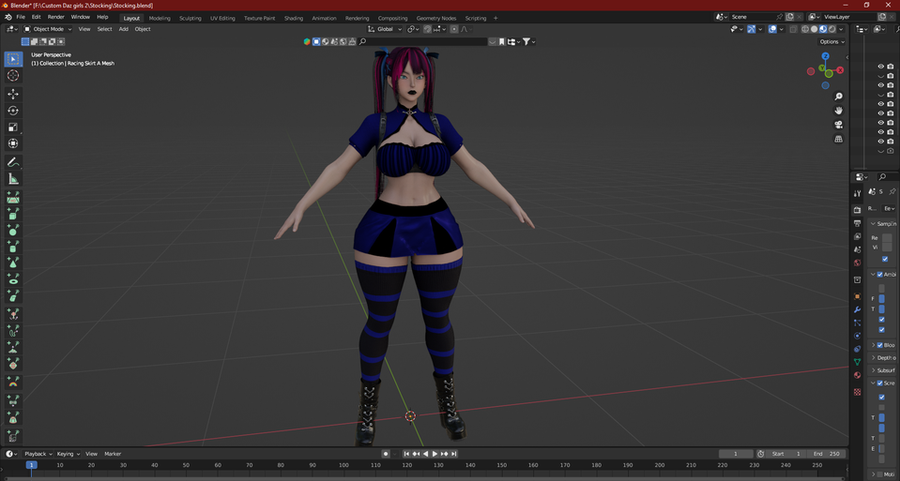Image resolution: width=900 pixels, height=481 pixels.
Task: Select the Cursor tool in the toolbar
Action: [13, 76]
